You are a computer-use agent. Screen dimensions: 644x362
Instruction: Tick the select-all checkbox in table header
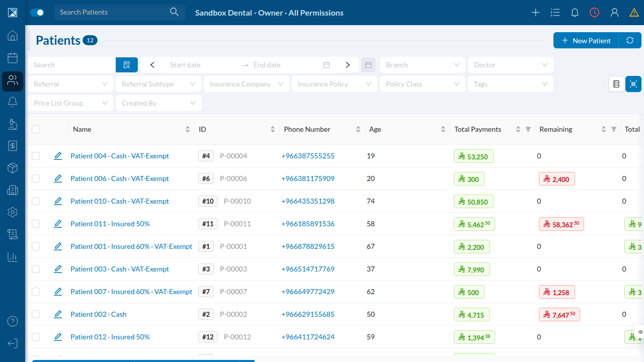coord(36,129)
